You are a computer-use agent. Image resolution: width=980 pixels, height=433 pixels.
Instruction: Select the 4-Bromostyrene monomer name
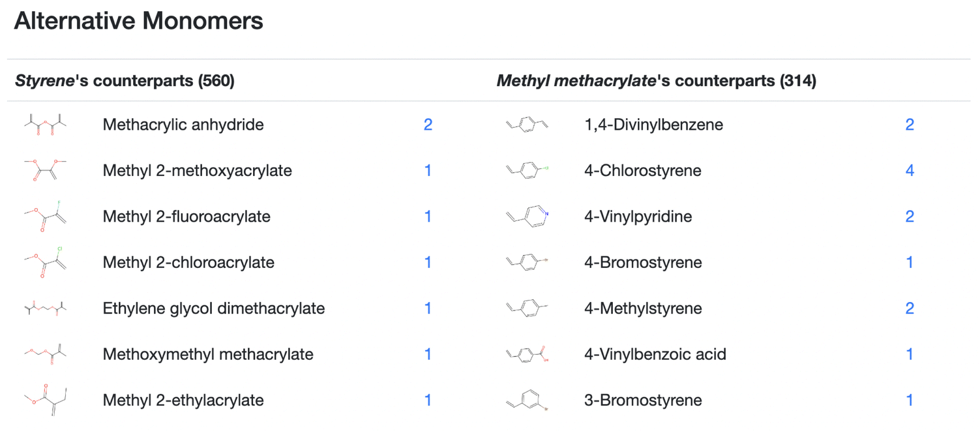[643, 263]
